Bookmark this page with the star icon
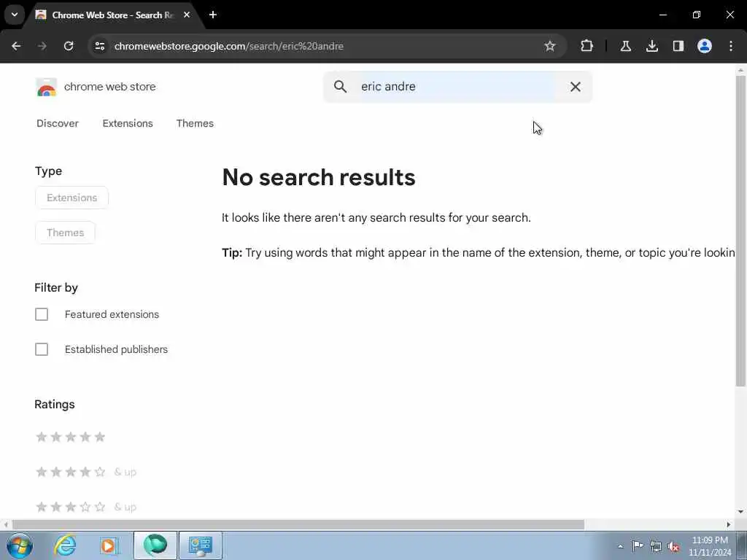This screenshot has height=560, width=747. [x=550, y=46]
